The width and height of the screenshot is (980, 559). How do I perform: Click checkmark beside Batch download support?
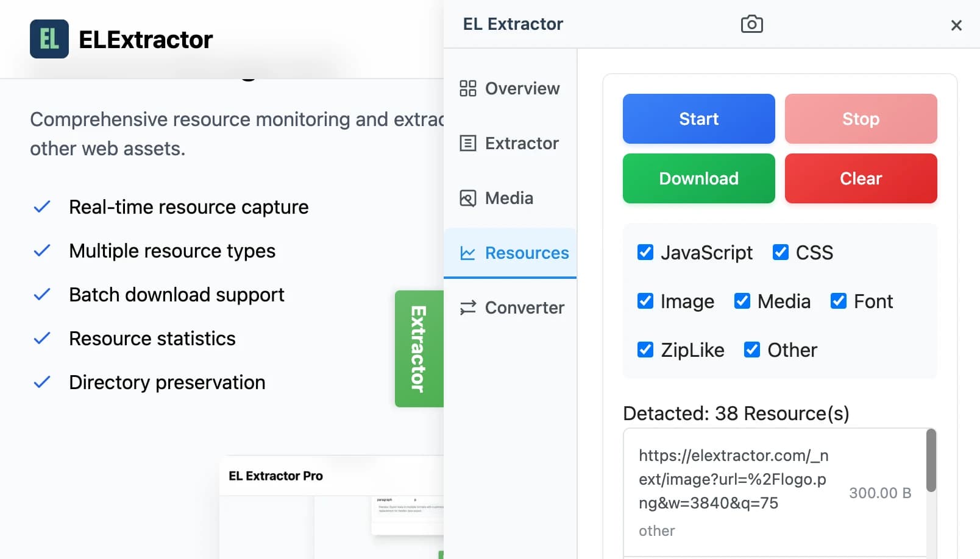[41, 295]
